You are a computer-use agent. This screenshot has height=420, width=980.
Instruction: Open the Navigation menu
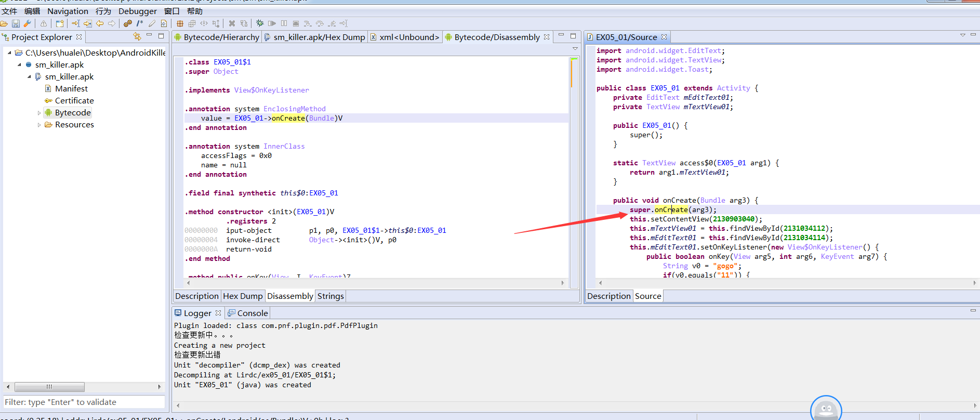click(68, 11)
